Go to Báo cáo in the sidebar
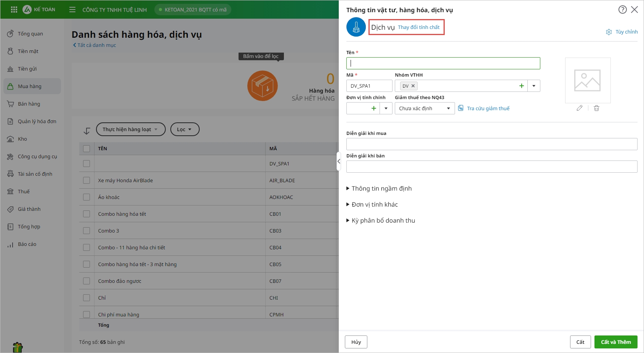The width and height of the screenshot is (644, 353). (x=27, y=244)
